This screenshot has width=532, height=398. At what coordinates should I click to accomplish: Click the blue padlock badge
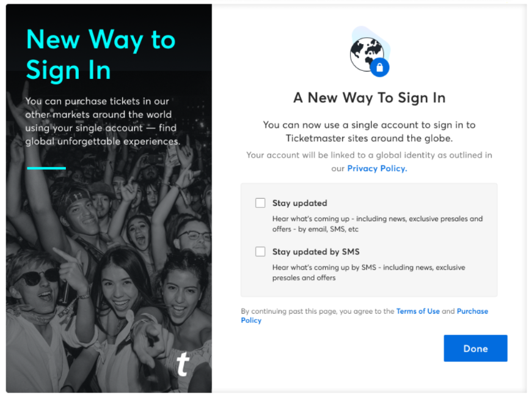click(380, 68)
